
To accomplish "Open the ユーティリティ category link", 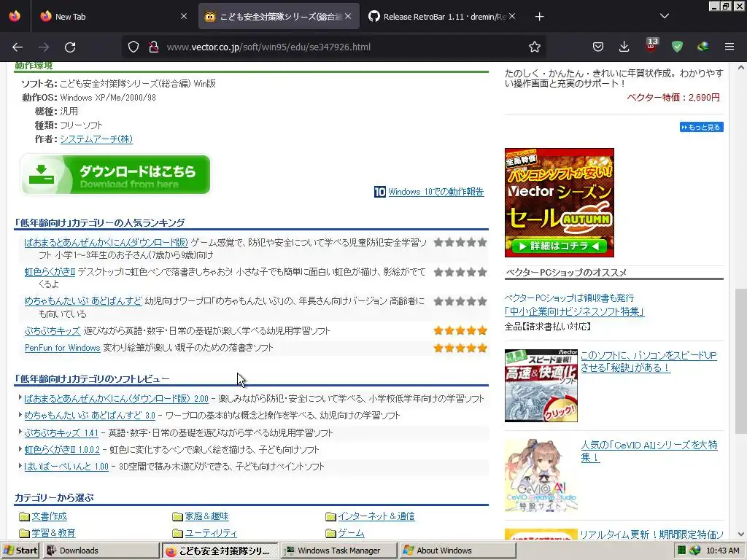I will pyautogui.click(x=211, y=533).
